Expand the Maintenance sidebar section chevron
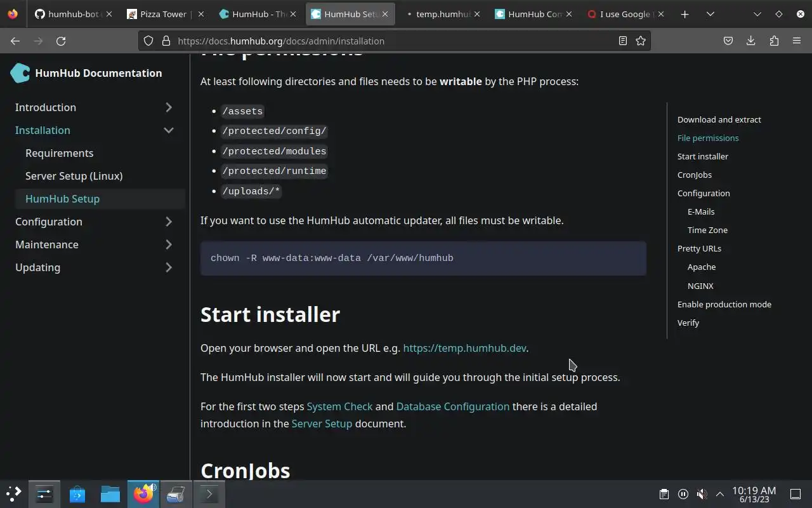This screenshot has width=812, height=508. [x=169, y=244]
